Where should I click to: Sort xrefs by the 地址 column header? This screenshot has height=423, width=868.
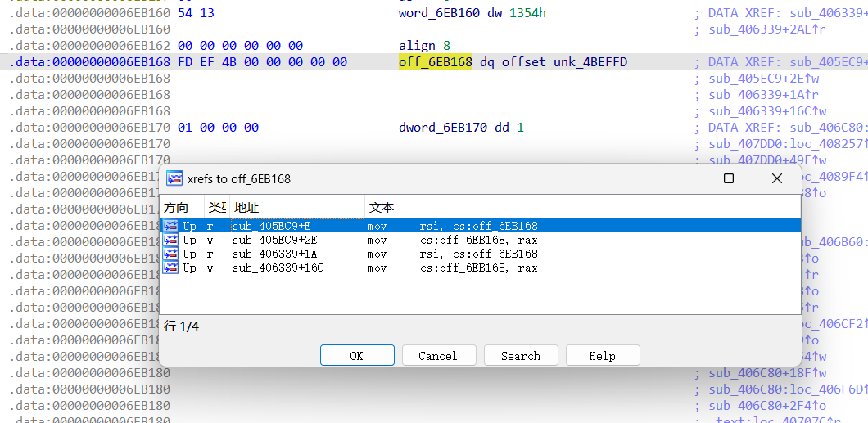click(x=246, y=208)
